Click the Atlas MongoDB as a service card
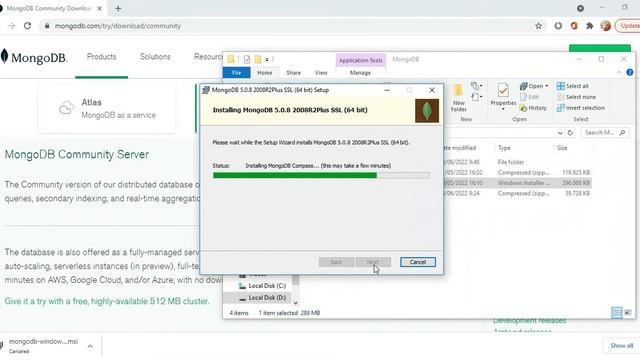 107,109
